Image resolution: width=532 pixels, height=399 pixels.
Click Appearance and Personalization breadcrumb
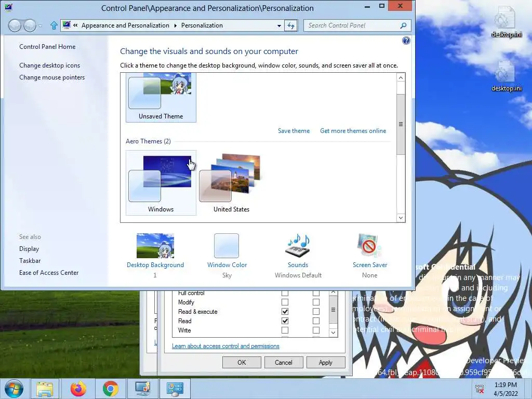[125, 25]
